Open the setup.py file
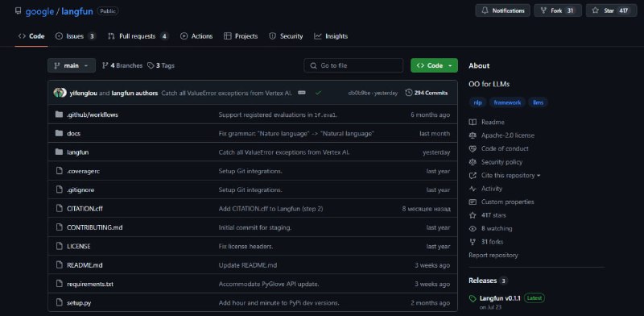 click(79, 303)
